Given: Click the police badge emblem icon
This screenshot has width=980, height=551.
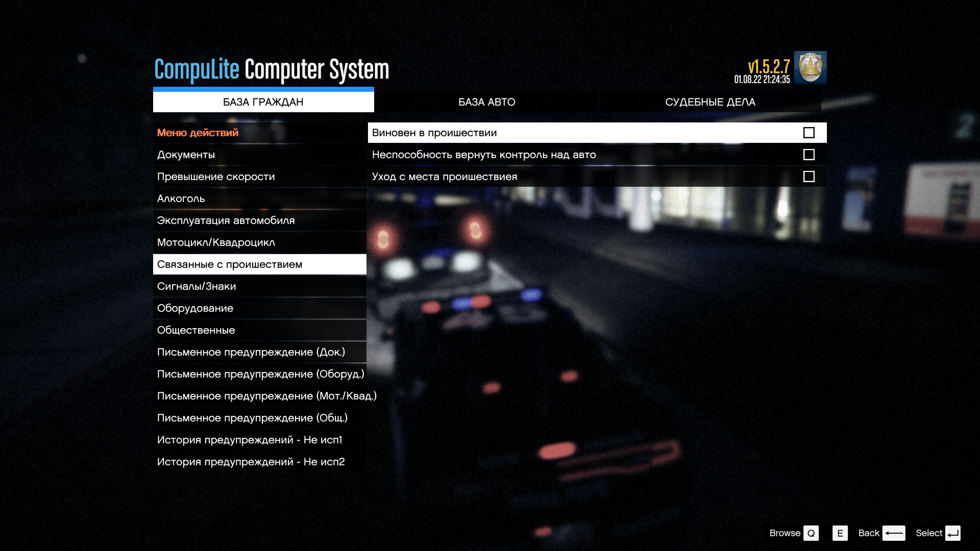Looking at the screenshot, I should point(810,67).
